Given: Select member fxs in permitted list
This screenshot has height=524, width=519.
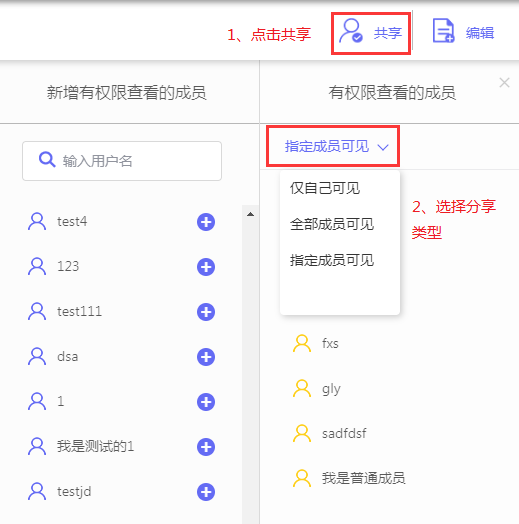Looking at the screenshot, I should 316,343.
